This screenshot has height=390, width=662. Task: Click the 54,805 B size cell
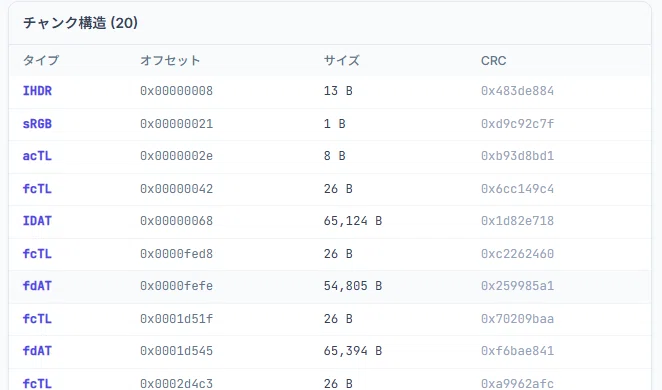pyautogui.click(x=353, y=286)
